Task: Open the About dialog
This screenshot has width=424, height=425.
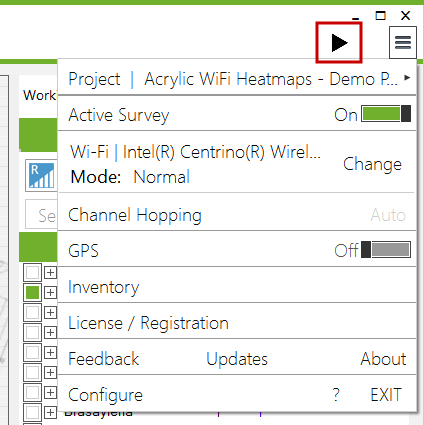Action: click(383, 359)
